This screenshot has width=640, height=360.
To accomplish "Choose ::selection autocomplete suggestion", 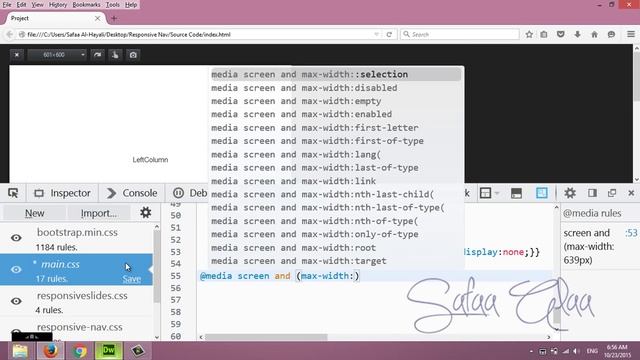I will tap(336, 74).
